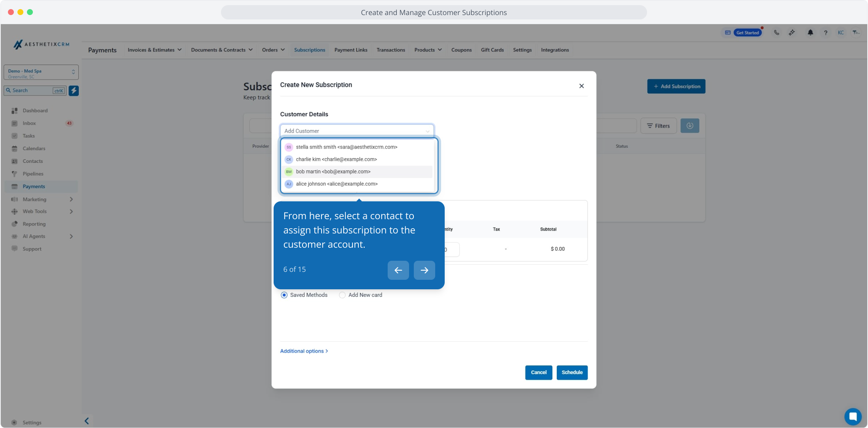Select the Add New card option
Image resolution: width=868 pixels, height=428 pixels.
tap(343, 295)
